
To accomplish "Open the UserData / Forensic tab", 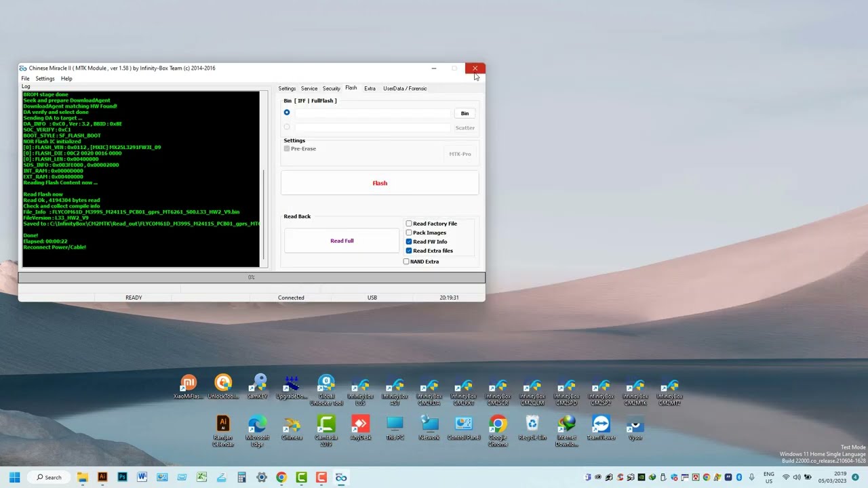I will (x=405, y=88).
